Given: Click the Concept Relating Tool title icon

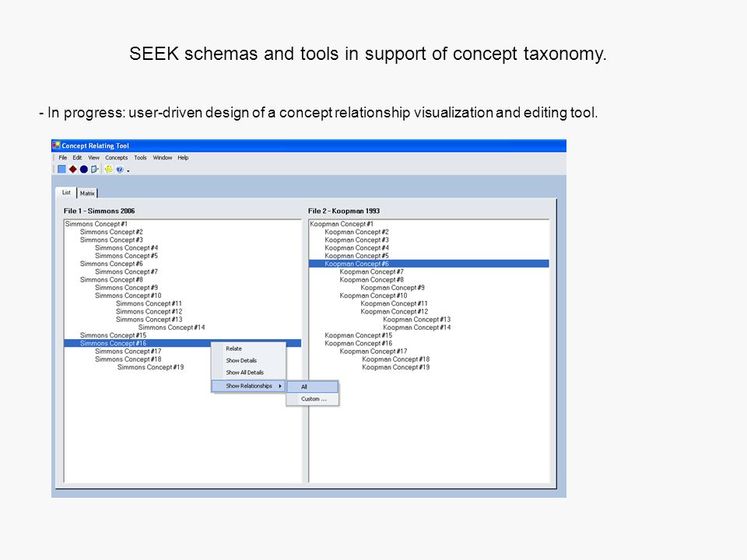Looking at the screenshot, I should pos(56,145).
